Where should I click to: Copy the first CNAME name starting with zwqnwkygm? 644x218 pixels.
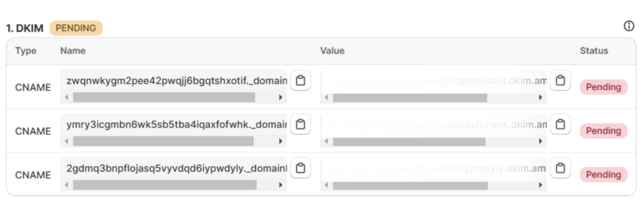pyautogui.click(x=300, y=80)
